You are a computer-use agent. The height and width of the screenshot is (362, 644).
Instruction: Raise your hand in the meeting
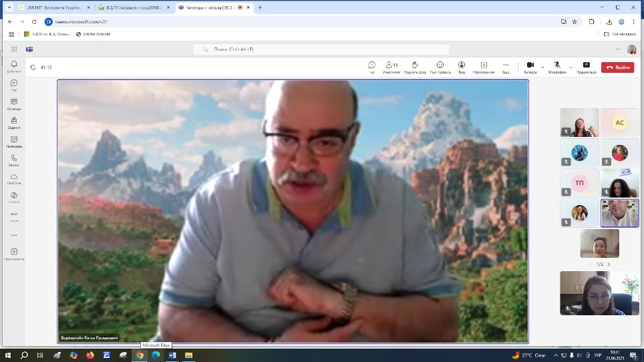[414, 67]
